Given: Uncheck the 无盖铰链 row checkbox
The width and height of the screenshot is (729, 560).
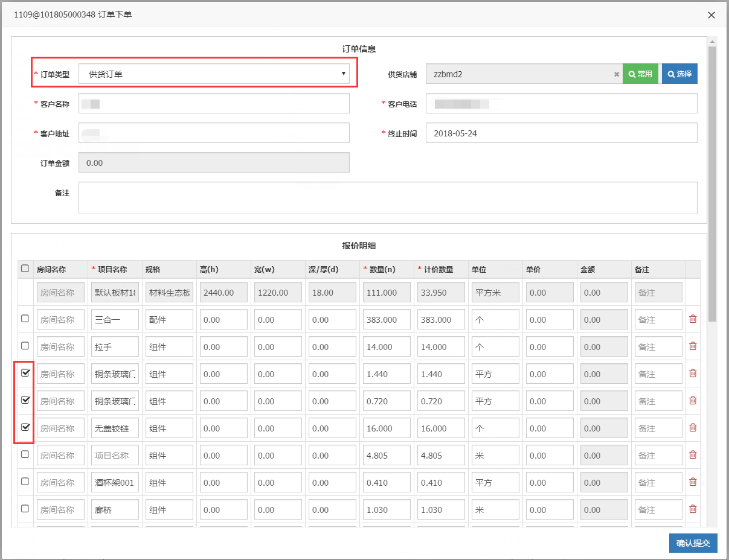Looking at the screenshot, I should [25, 427].
